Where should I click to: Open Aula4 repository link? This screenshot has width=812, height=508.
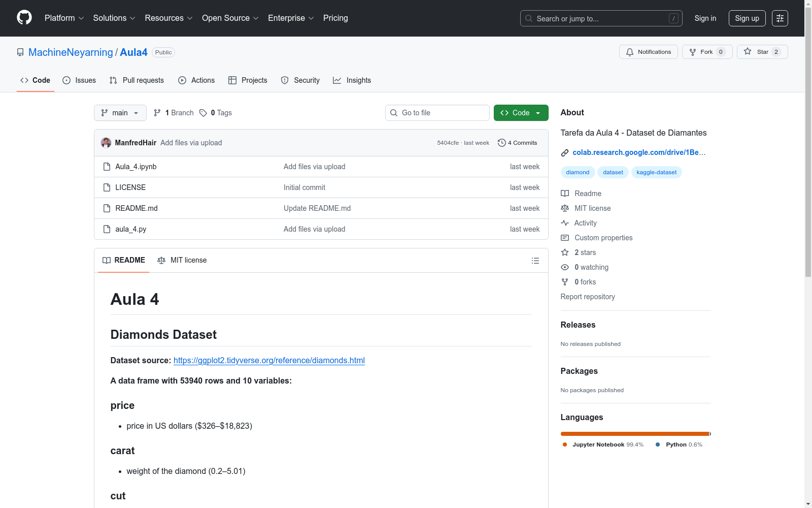pyautogui.click(x=133, y=52)
